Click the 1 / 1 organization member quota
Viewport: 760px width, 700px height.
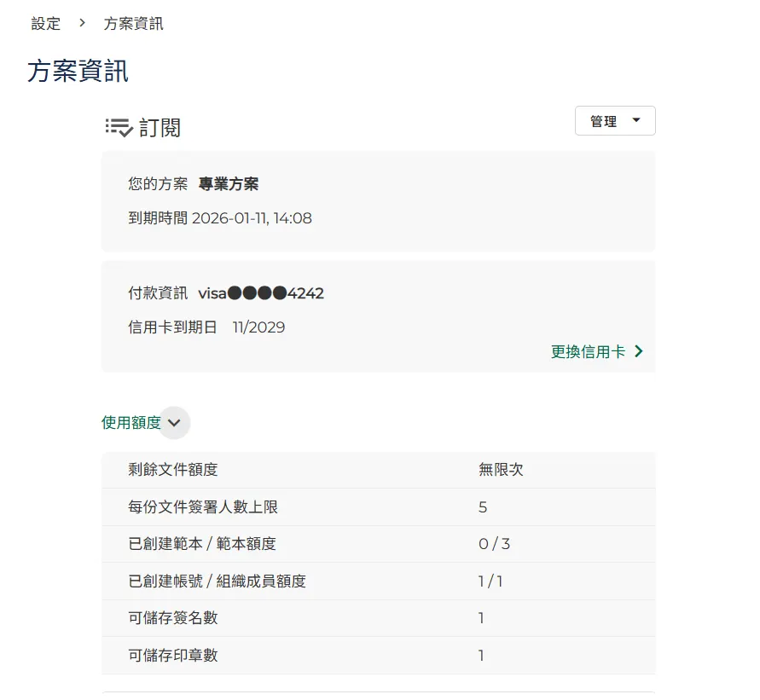click(x=489, y=581)
